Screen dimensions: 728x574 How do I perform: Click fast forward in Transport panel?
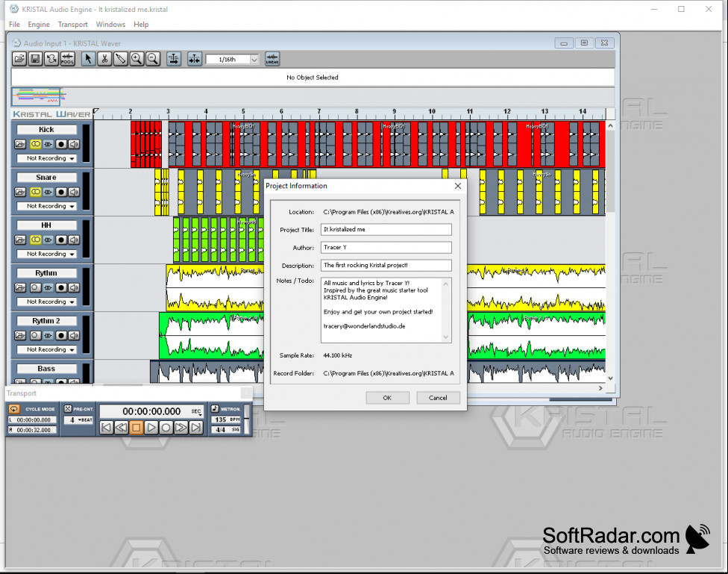(181, 428)
